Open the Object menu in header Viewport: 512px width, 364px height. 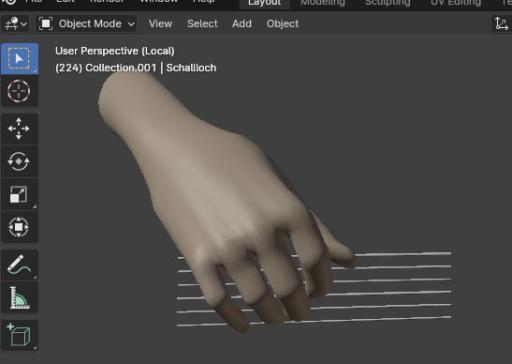(x=282, y=24)
